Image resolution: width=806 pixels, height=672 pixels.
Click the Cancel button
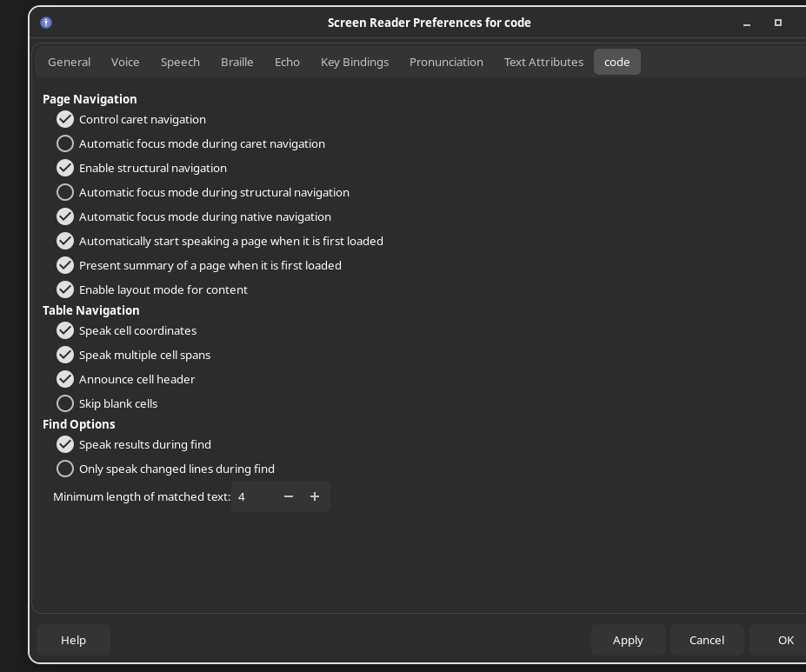[706, 640]
